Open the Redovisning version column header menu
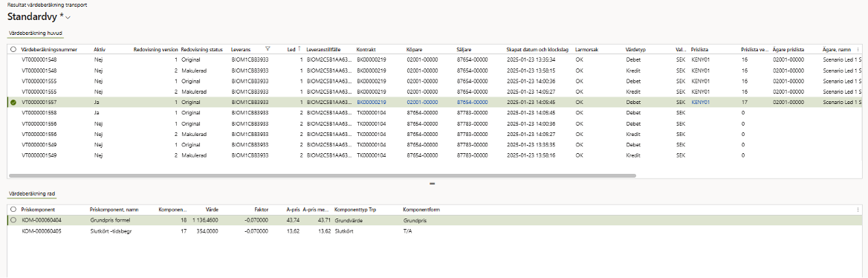Viewport: 868px width, 278px height. [155, 49]
